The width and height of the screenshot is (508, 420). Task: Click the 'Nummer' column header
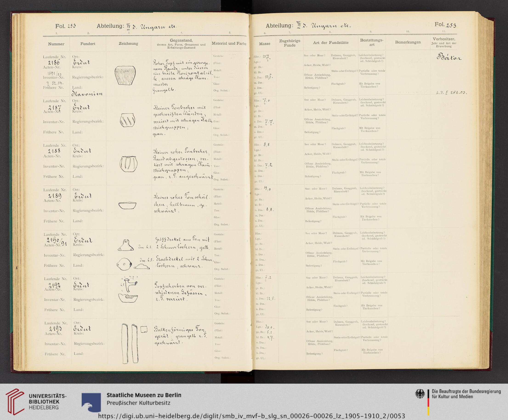click(x=56, y=44)
